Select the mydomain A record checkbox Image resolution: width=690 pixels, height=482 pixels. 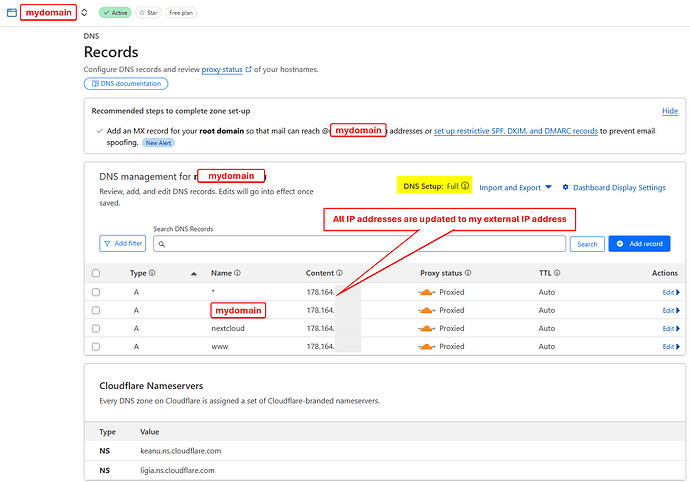tap(96, 310)
